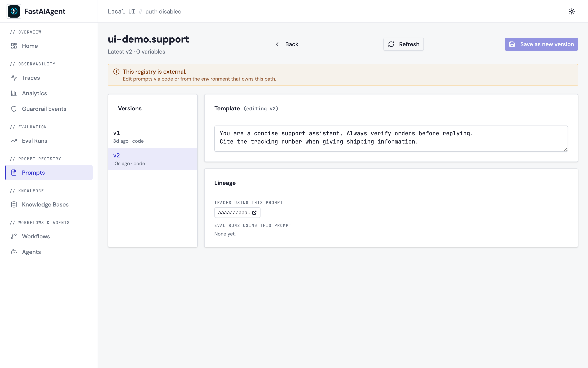Click 'Edit prompts via code' banner sentence
The width and height of the screenshot is (588, 368).
pyautogui.click(x=199, y=79)
